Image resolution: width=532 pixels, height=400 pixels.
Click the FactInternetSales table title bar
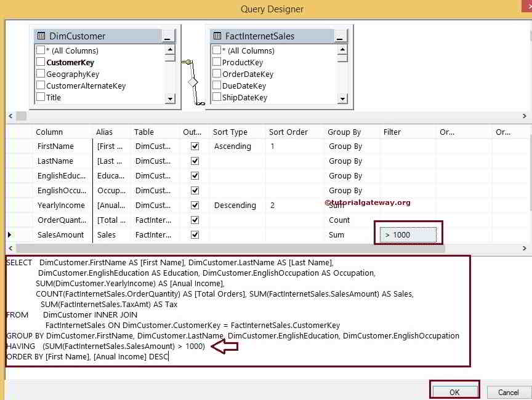[272, 36]
